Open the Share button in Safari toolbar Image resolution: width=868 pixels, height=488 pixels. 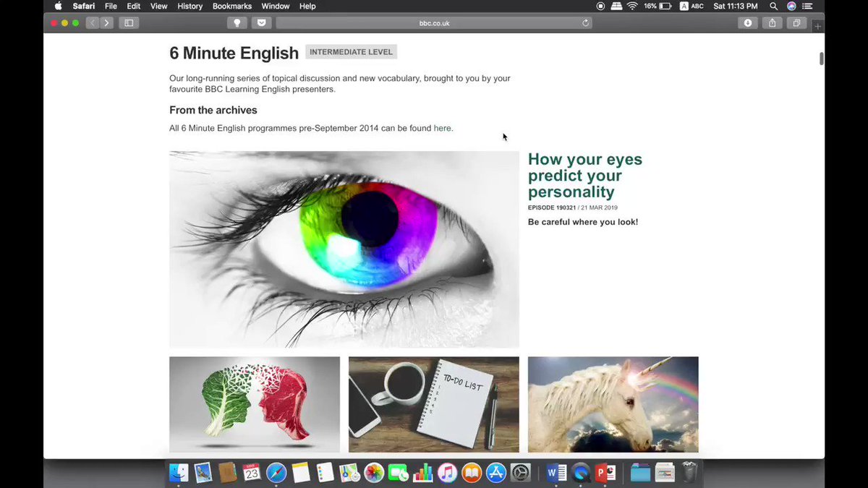coord(773,23)
